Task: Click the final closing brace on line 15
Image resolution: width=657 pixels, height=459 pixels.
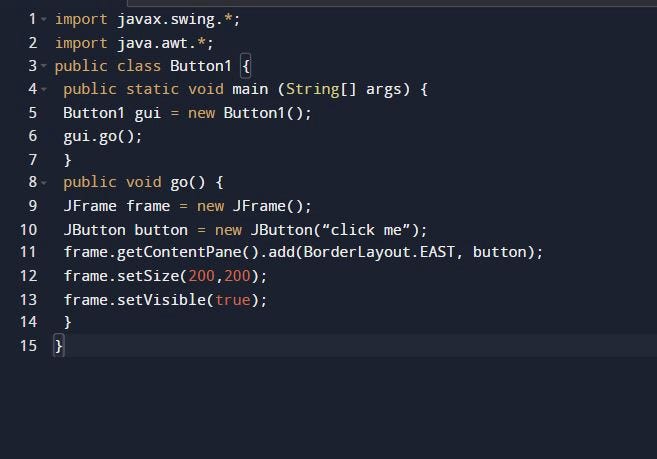Action: 59,346
